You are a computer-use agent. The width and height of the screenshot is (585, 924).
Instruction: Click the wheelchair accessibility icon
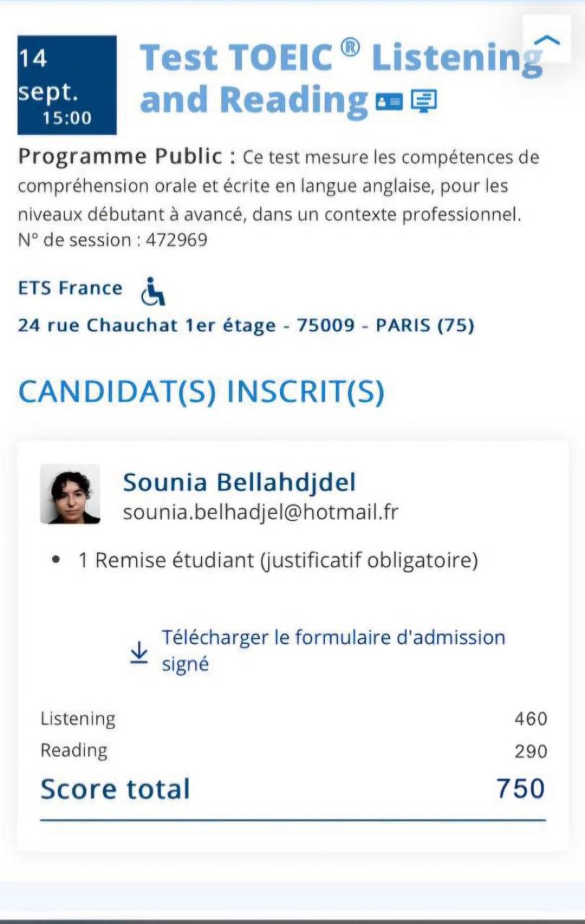tap(153, 291)
